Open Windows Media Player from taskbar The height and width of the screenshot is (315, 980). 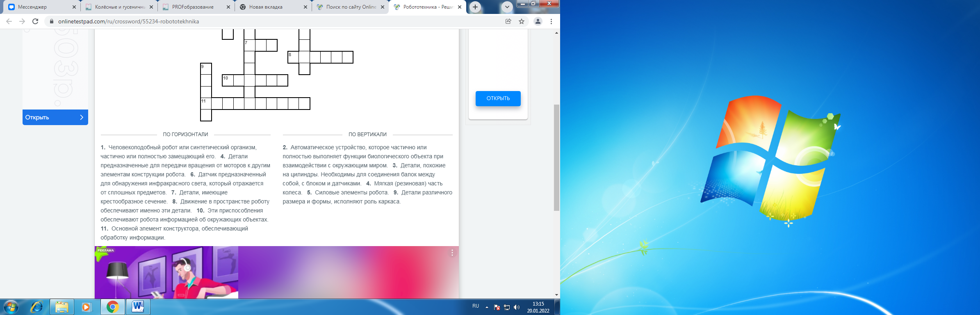pyautogui.click(x=87, y=307)
